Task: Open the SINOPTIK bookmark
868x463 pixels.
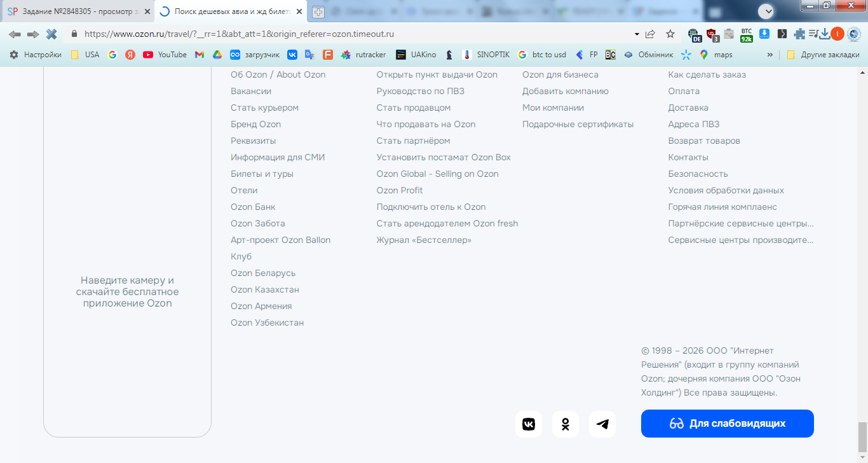Action: (486, 55)
